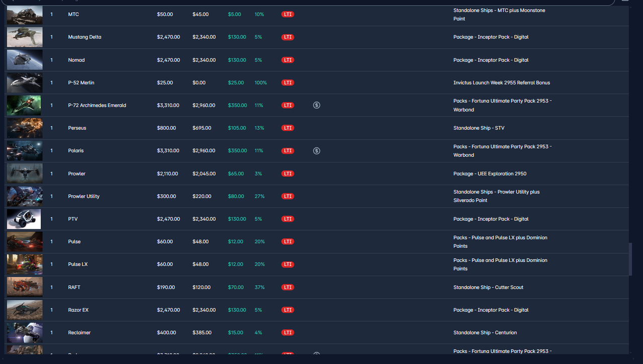Click the LTI badge in the Reclaimer row

(x=288, y=333)
